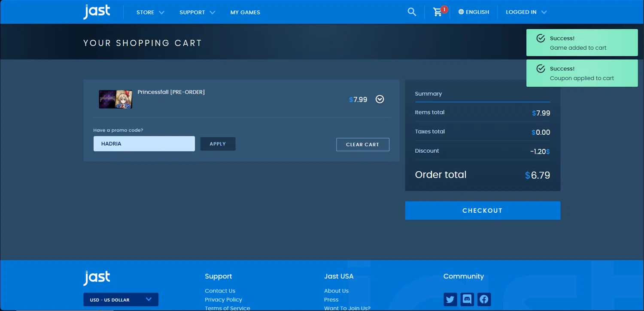Click the Jast logo in the footer
The image size is (644, 311).
click(x=97, y=278)
